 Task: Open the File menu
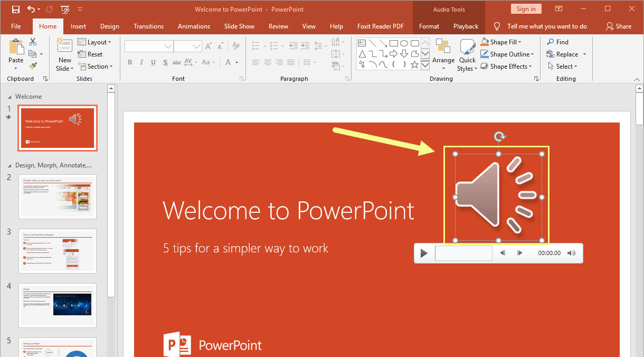tap(16, 26)
